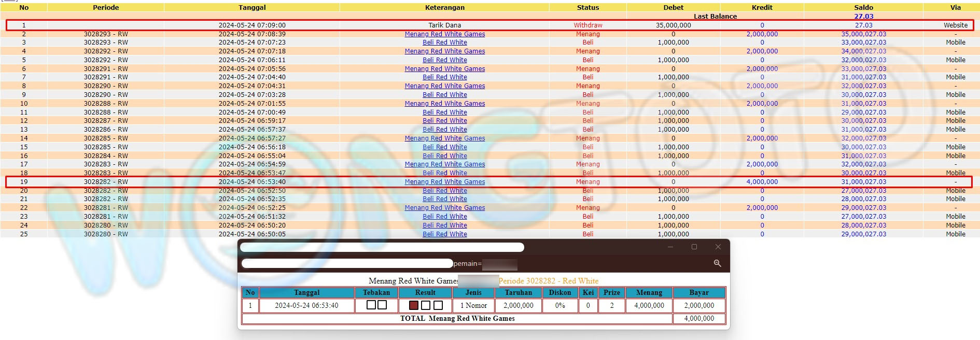Open Beli Red White link at 06:50:05
The height and width of the screenshot is (340, 980).
(x=445, y=234)
